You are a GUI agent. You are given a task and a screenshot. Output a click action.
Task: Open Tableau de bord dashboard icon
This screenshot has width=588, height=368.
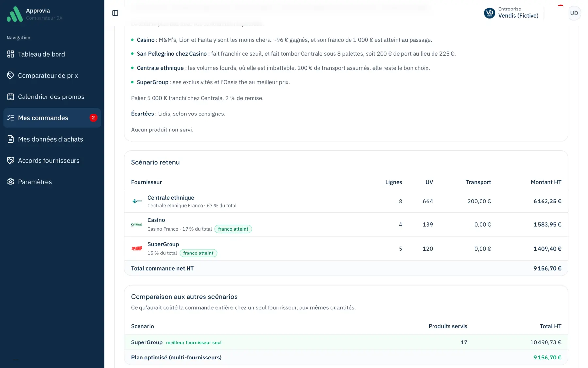click(x=10, y=54)
